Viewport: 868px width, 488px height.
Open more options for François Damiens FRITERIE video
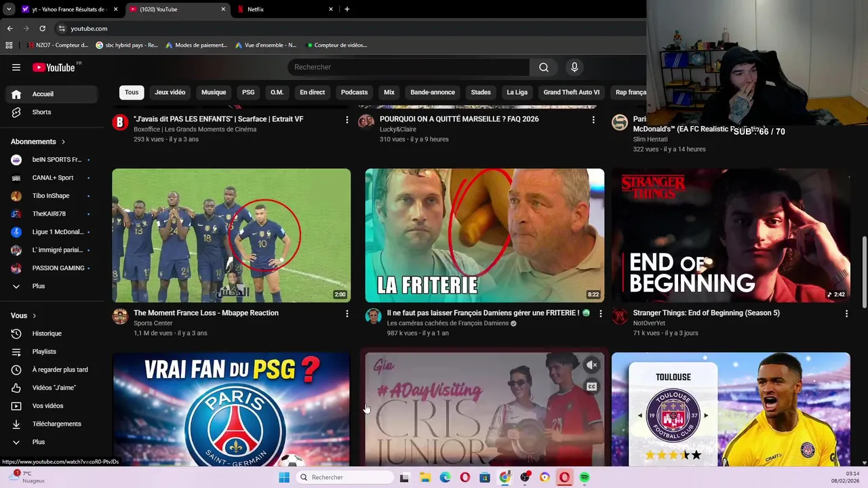point(600,314)
